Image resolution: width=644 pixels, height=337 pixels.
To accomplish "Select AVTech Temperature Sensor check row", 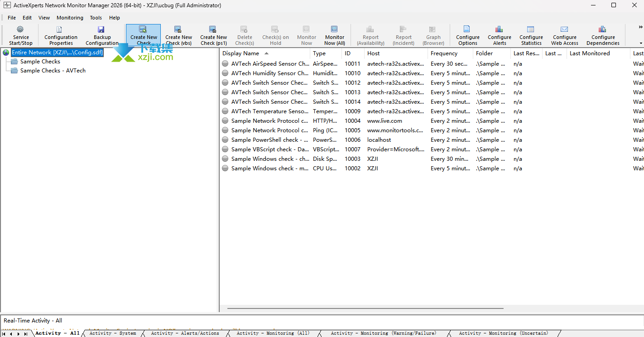I will coord(432,111).
